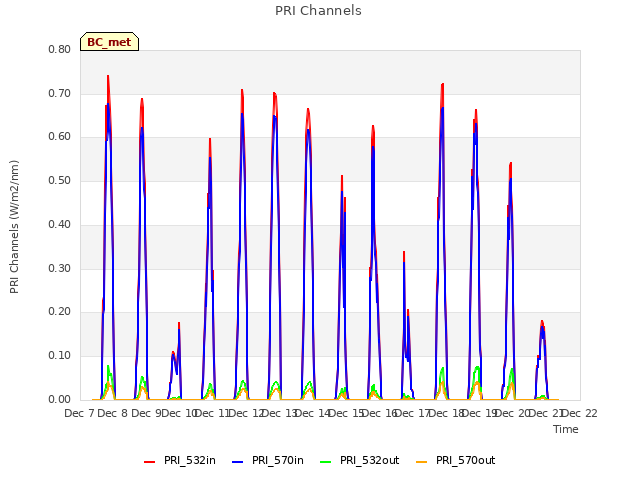Click the 0.40 y-axis tick label
This screenshot has height=480, width=640.
tap(59, 224)
